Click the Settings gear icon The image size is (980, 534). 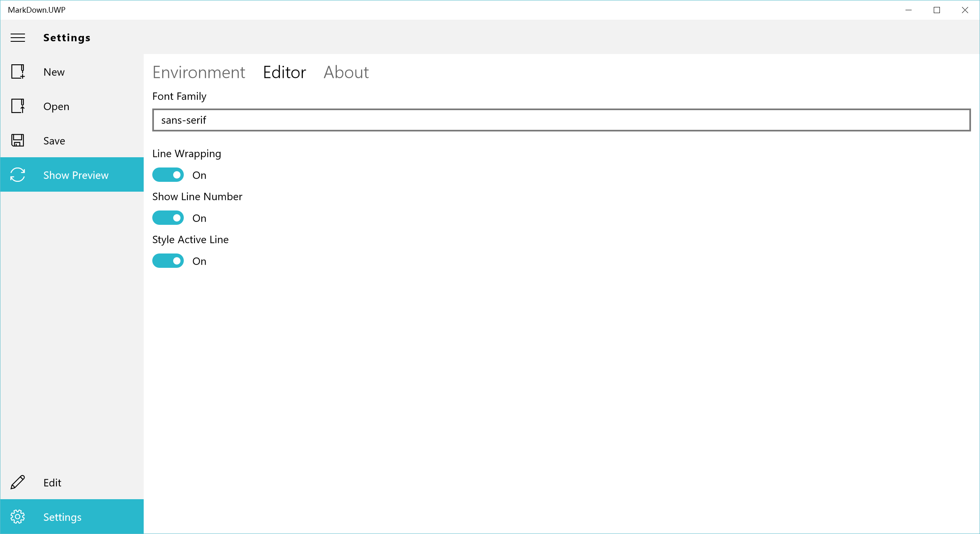tap(18, 517)
